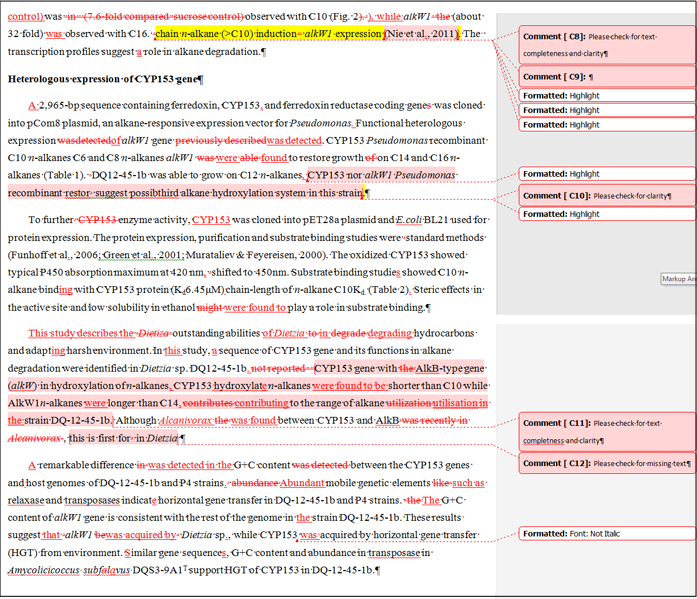This screenshot has height=599, width=697.
Task: Click the abbreviation '(HGT)'
Action: [x=22, y=553]
